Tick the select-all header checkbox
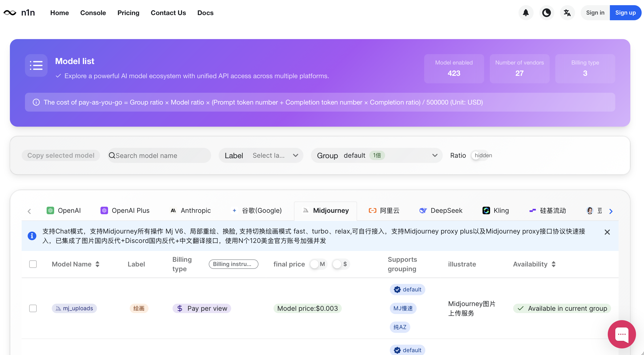Viewport: 644px width, 355px height. pos(33,264)
